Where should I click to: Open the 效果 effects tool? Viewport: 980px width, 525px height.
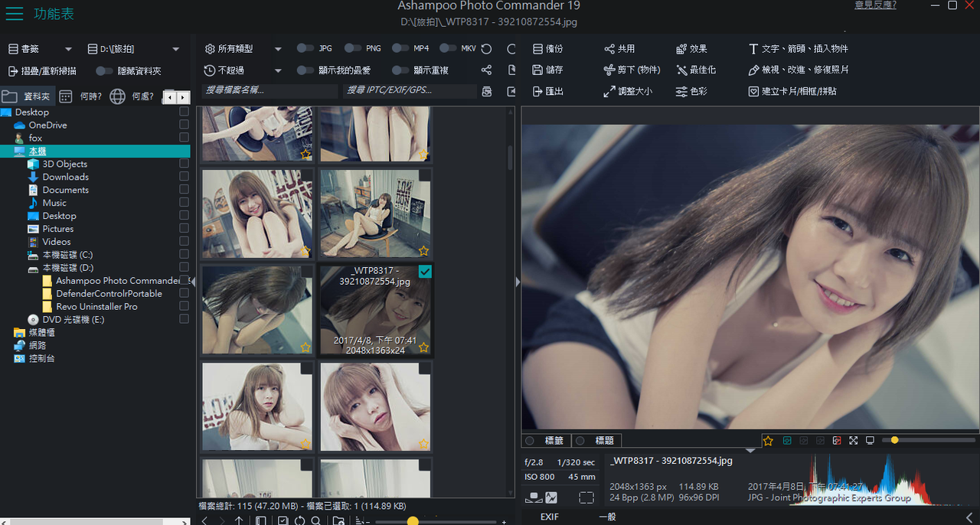(x=691, y=49)
